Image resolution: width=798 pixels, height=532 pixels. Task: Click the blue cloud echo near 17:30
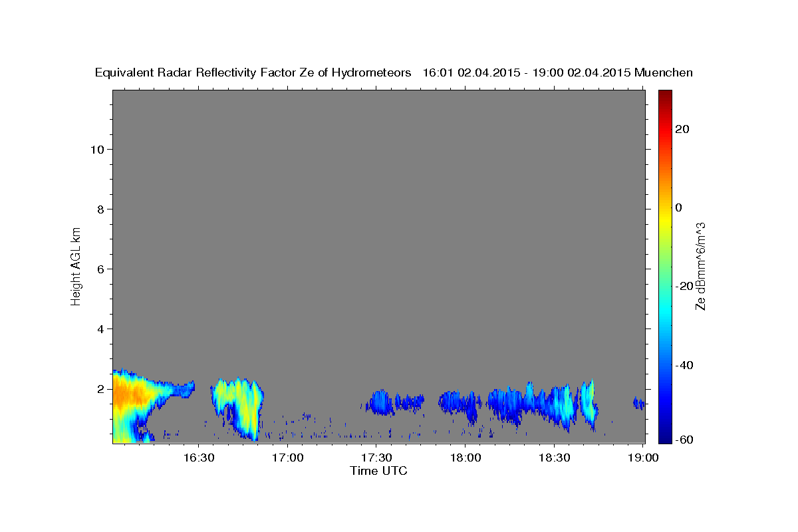pos(380,402)
